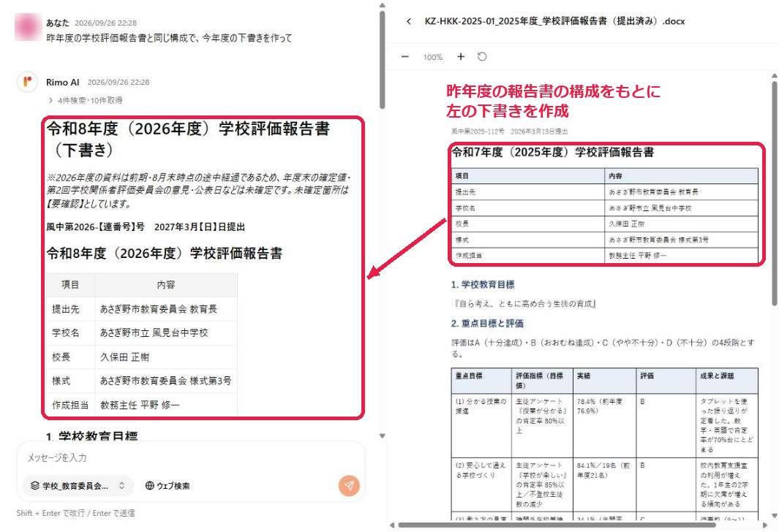Click the chat panel vertical scrollbar

[382, 59]
